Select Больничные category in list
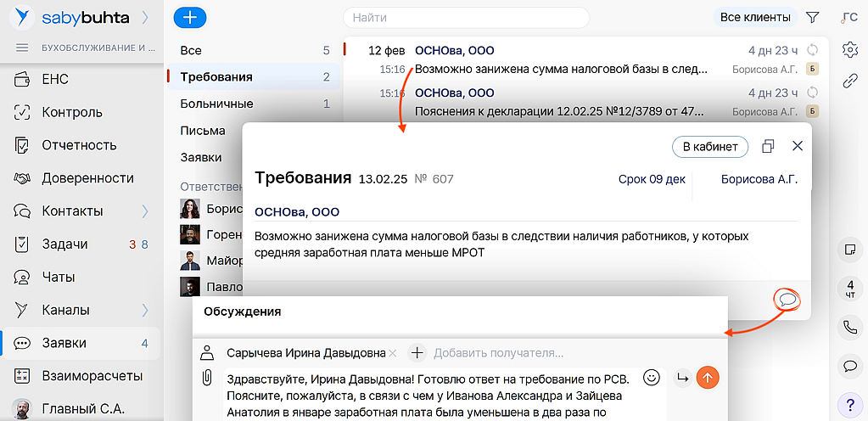Viewport: 868px width, 421px height. click(216, 104)
